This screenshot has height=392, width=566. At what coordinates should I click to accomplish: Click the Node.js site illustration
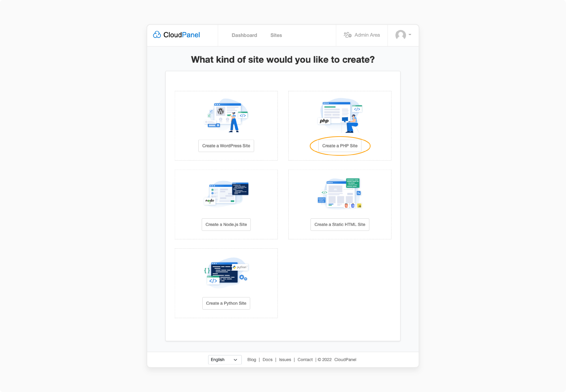[x=226, y=194]
